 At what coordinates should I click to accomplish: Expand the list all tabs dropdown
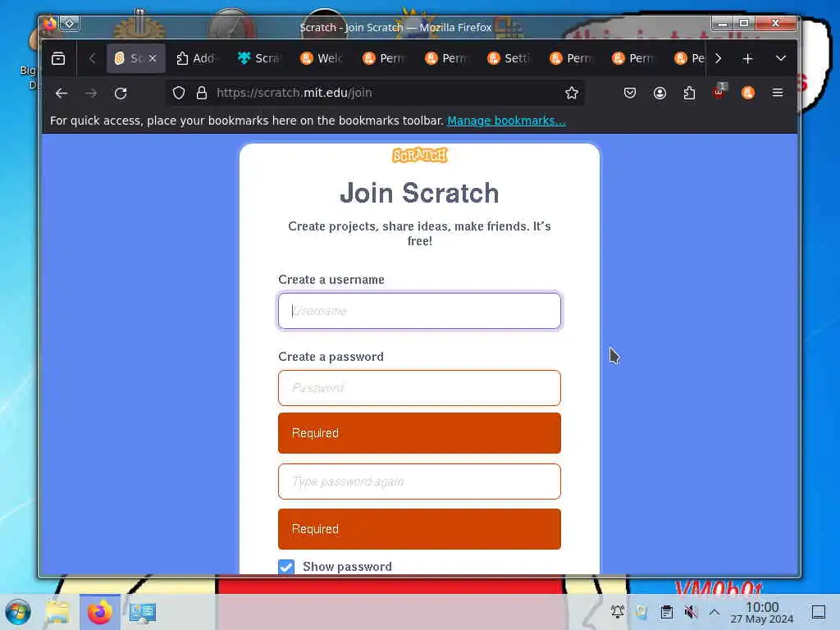781,58
